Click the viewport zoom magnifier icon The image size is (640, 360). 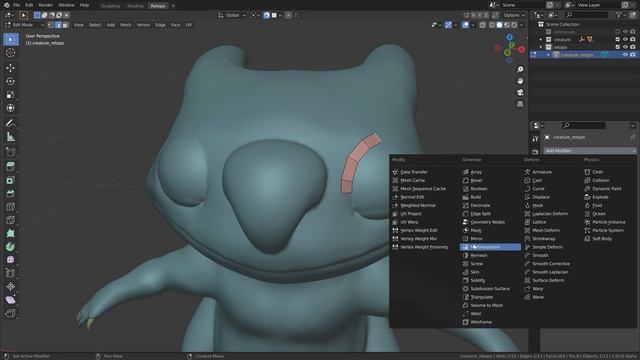520,70
